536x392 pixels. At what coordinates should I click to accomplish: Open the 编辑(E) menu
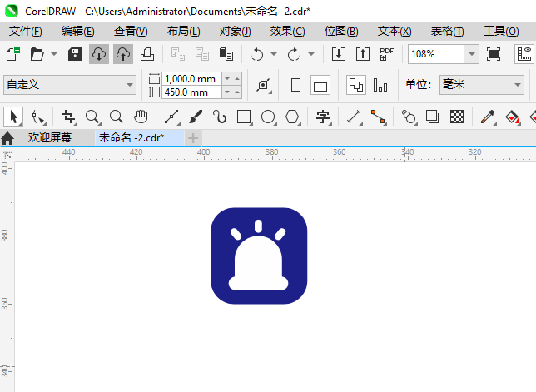(x=78, y=32)
